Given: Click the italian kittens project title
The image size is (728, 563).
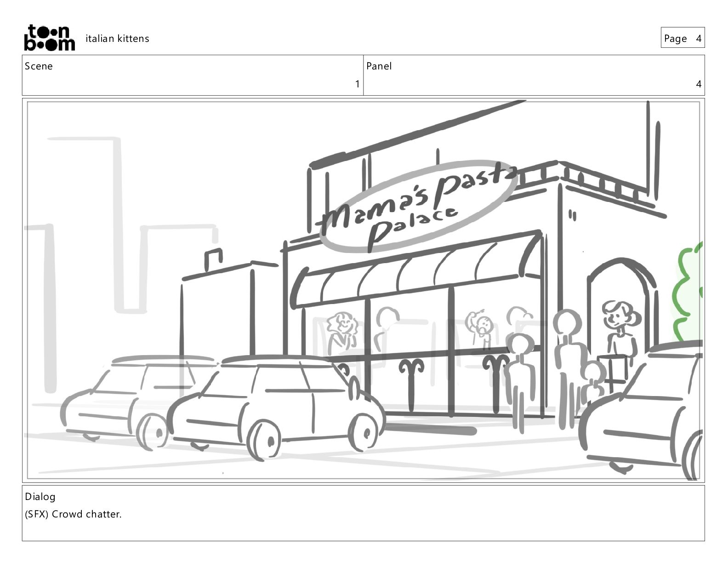Looking at the screenshot, I should click(117, 39).
